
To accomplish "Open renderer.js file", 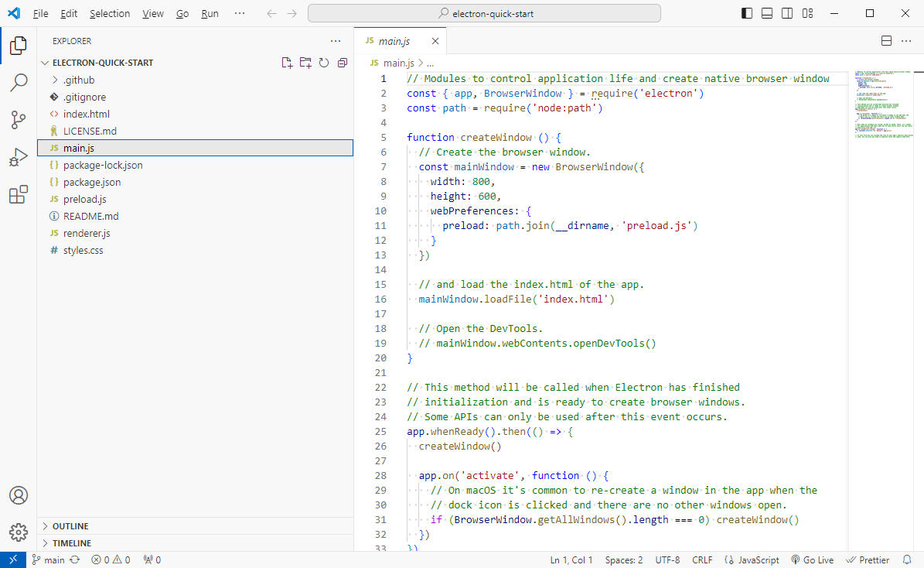I will click(195, 233).
